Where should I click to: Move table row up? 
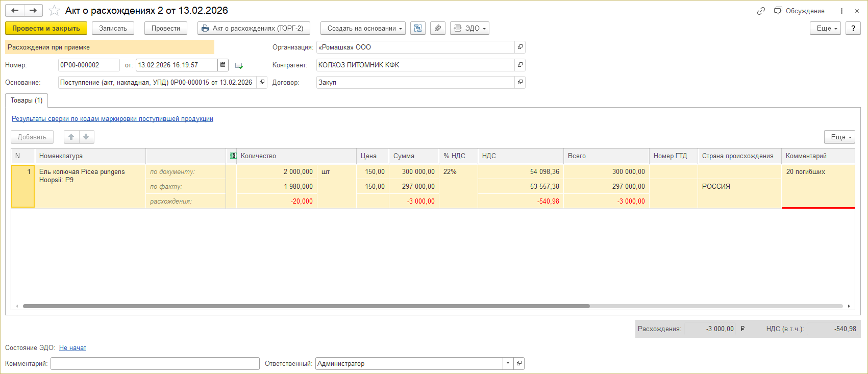point(71,137)
